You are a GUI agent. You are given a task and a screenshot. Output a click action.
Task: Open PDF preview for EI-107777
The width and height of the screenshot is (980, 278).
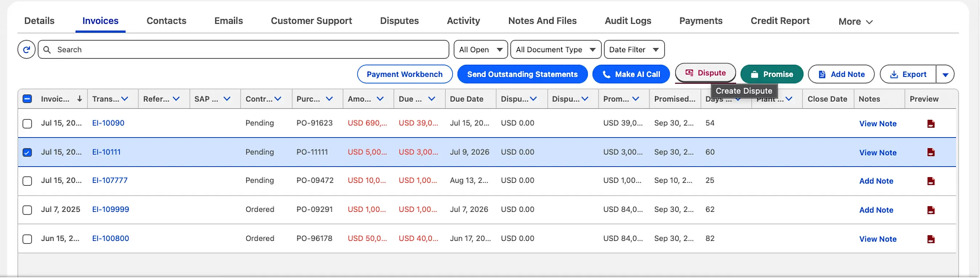[931, 181]
